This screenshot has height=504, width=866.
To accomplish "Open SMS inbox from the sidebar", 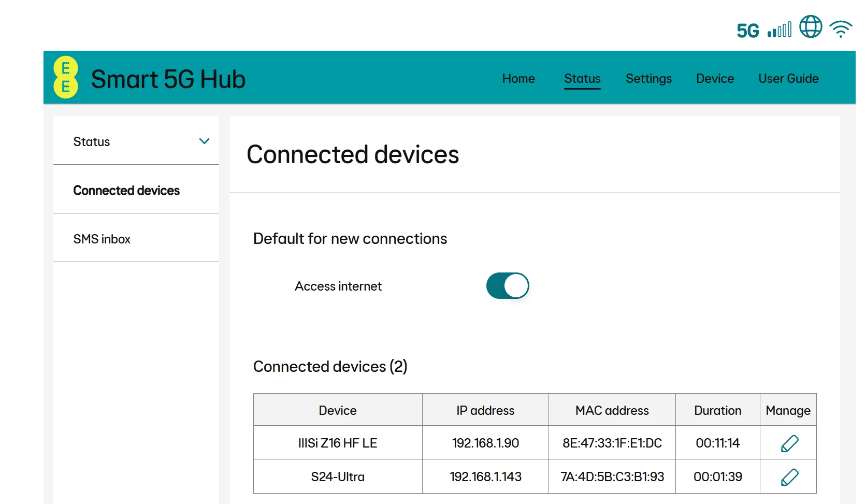I will 136,239.
